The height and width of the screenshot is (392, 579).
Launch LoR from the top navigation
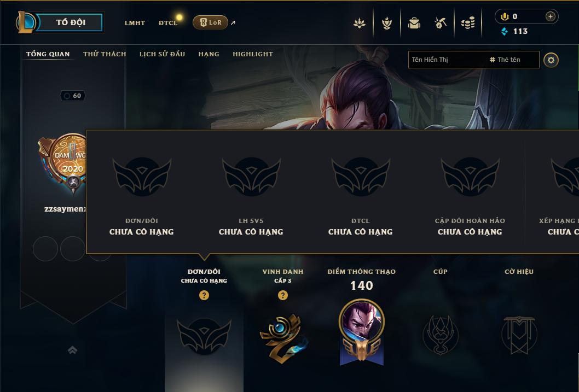[210, 22]
